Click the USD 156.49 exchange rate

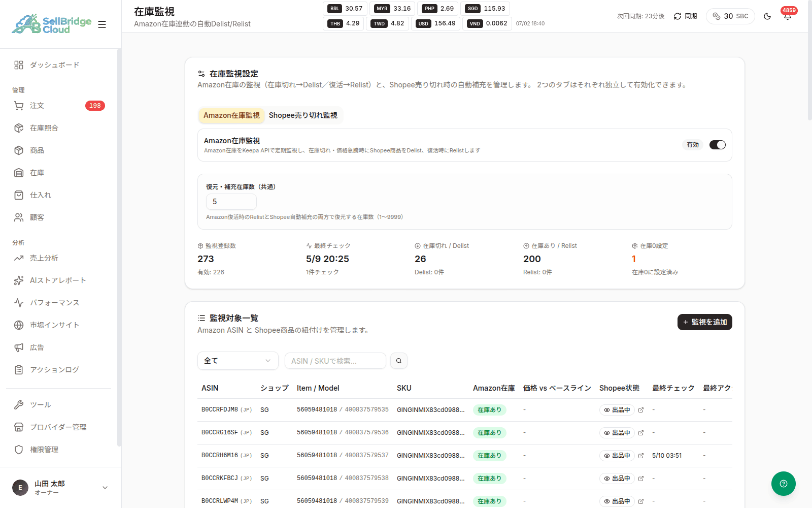pos(436,23)
